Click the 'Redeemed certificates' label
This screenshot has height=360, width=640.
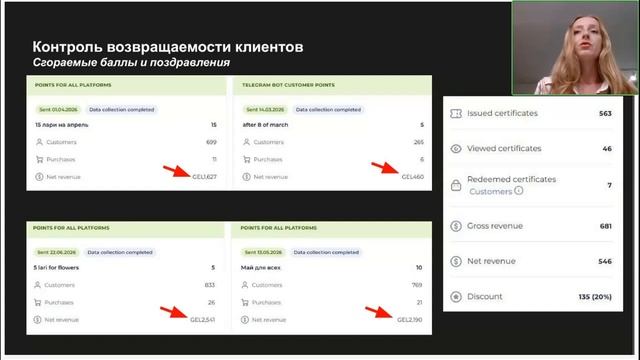pyautogui.click(x=511, y=179)
